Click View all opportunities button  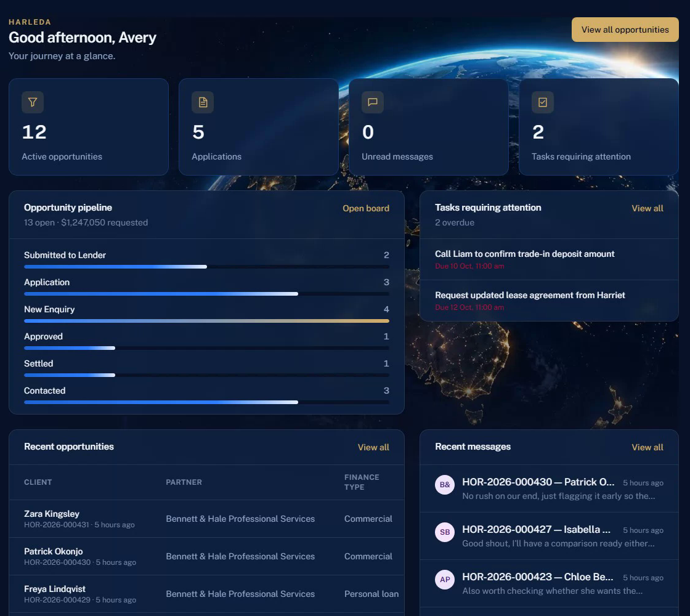(x=625, y=30)
